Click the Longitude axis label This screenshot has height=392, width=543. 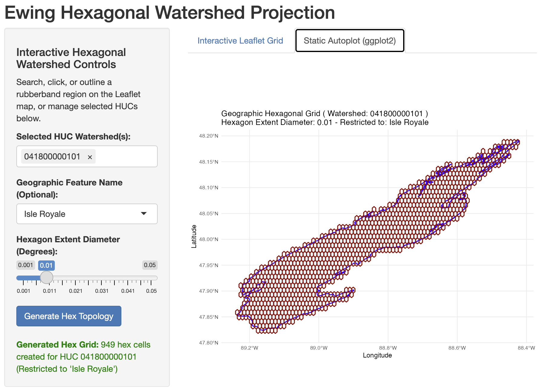click(x=377, y=355)
